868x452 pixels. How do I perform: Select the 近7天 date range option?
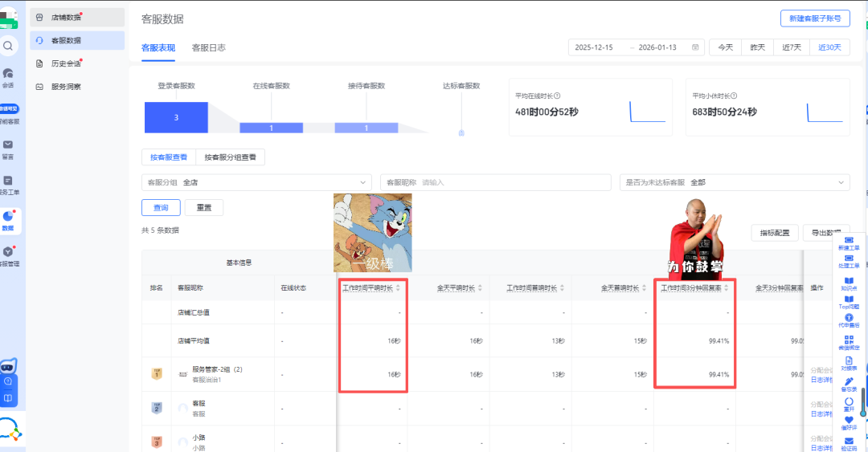(792, 47)
